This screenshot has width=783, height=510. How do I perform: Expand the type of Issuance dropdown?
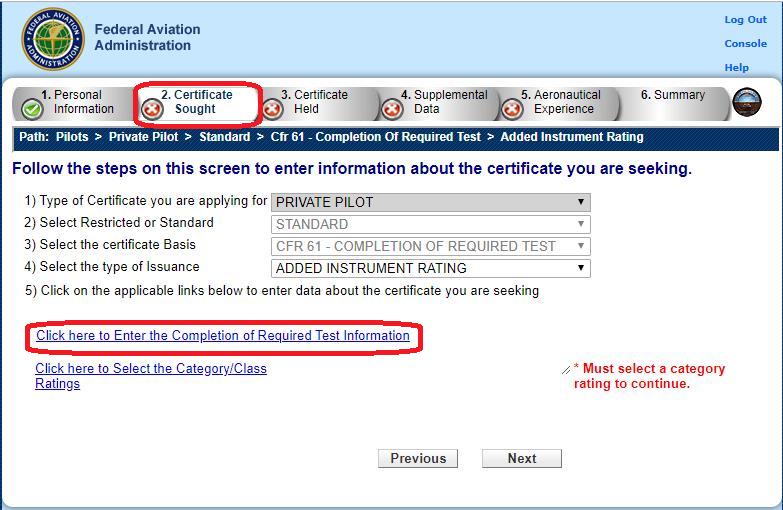tap(430, 268)
